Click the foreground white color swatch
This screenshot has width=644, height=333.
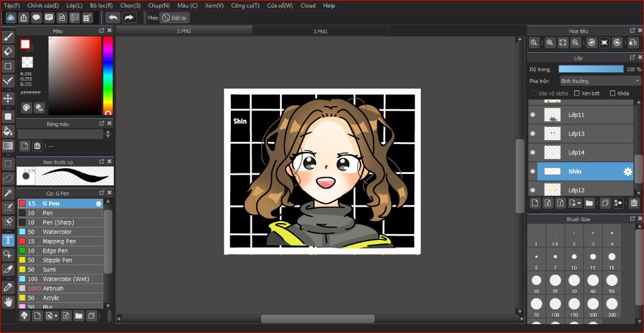(25, 44)
